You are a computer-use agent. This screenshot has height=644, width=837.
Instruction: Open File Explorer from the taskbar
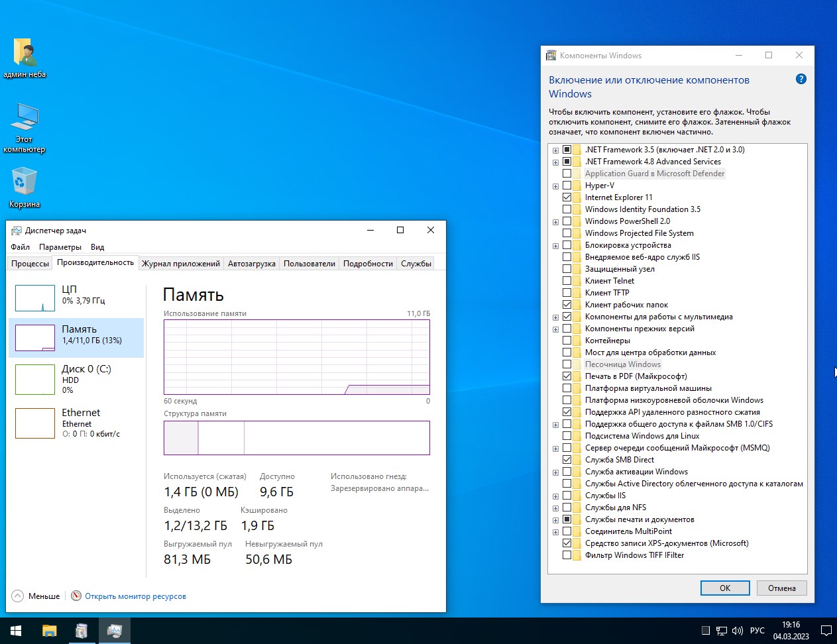pyautogui.click(x=49, y=631)
